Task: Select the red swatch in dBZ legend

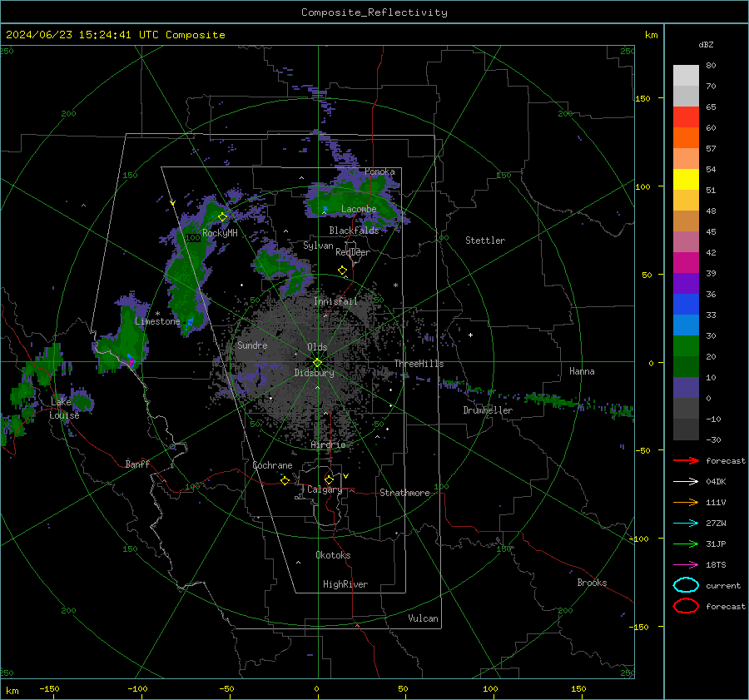Action: [x=686, y=117]
